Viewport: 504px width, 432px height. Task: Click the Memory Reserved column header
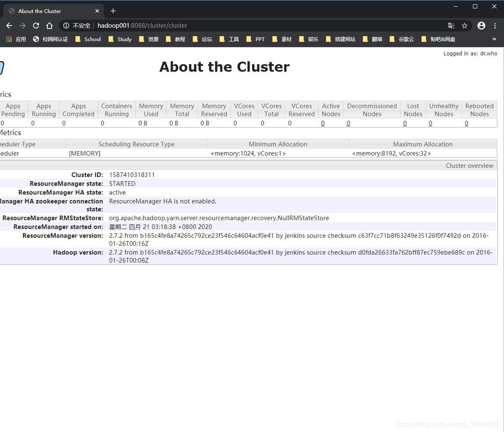(214, 110)
